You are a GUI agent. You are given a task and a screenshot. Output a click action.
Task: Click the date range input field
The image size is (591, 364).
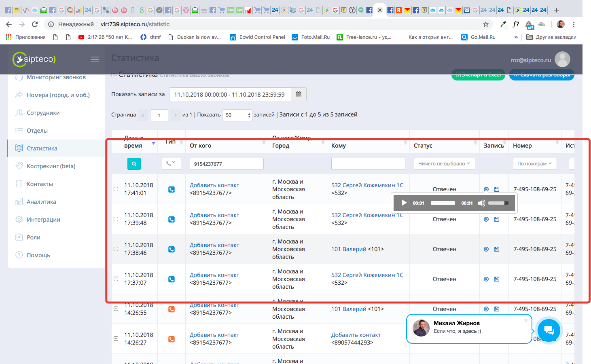point(230,94)
